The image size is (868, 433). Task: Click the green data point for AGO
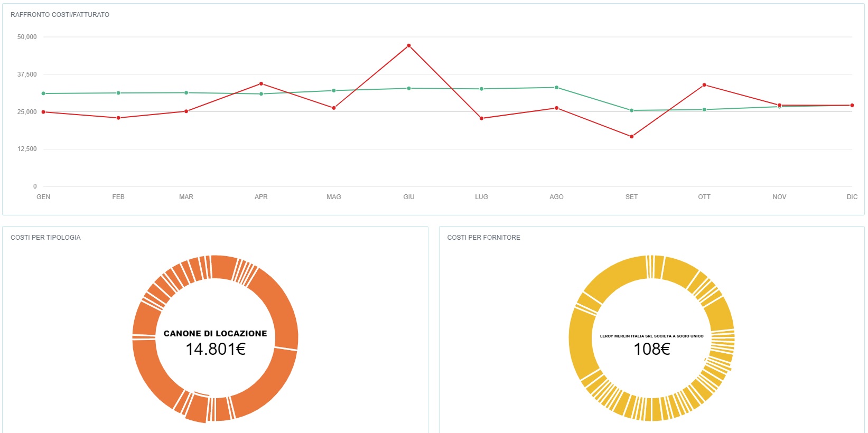[556, 88]
